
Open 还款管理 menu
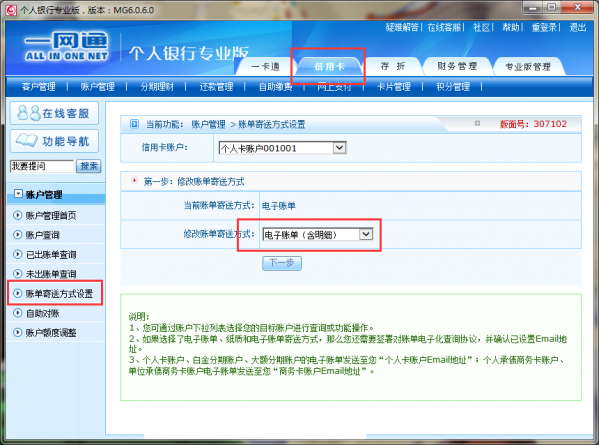(216, 87)
